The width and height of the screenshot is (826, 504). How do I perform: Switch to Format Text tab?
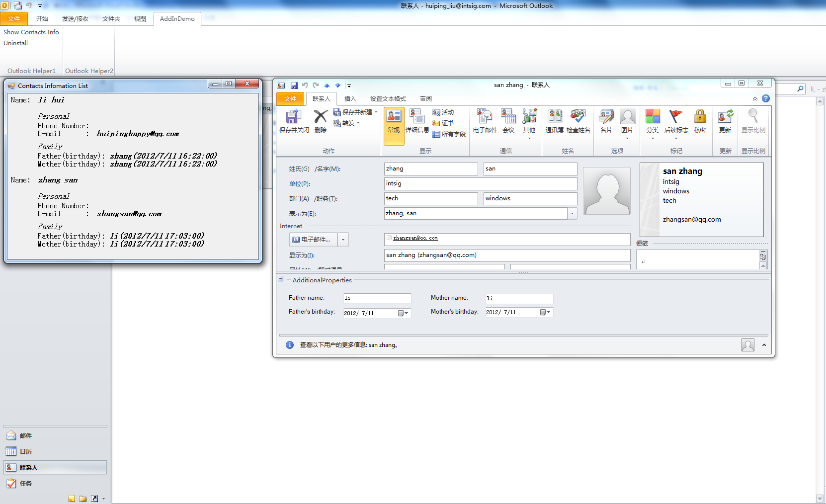point(388,98)
